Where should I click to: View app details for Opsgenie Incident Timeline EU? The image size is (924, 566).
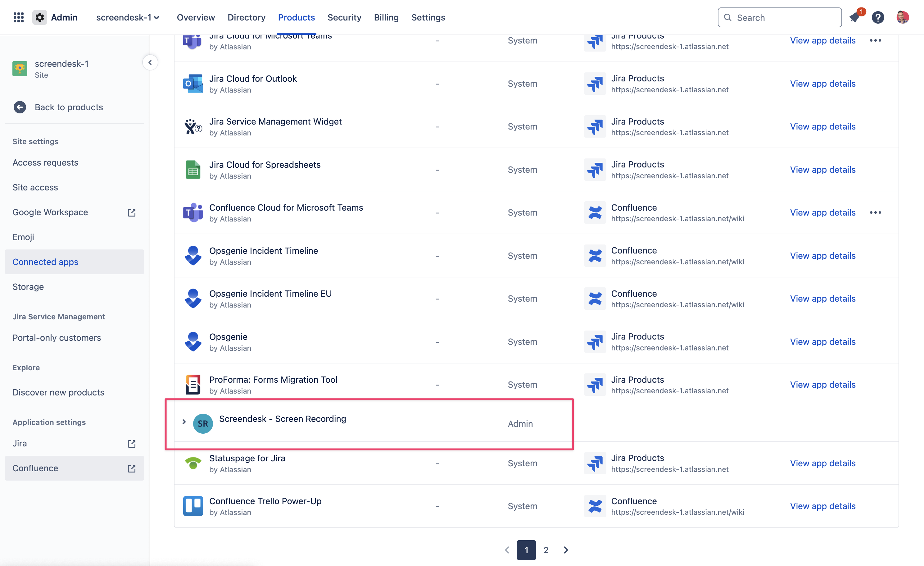point(822,299)
